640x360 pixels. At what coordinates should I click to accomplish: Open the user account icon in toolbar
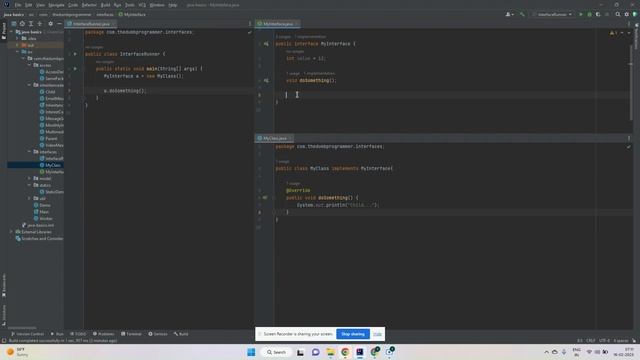click(x=509, y=14)
